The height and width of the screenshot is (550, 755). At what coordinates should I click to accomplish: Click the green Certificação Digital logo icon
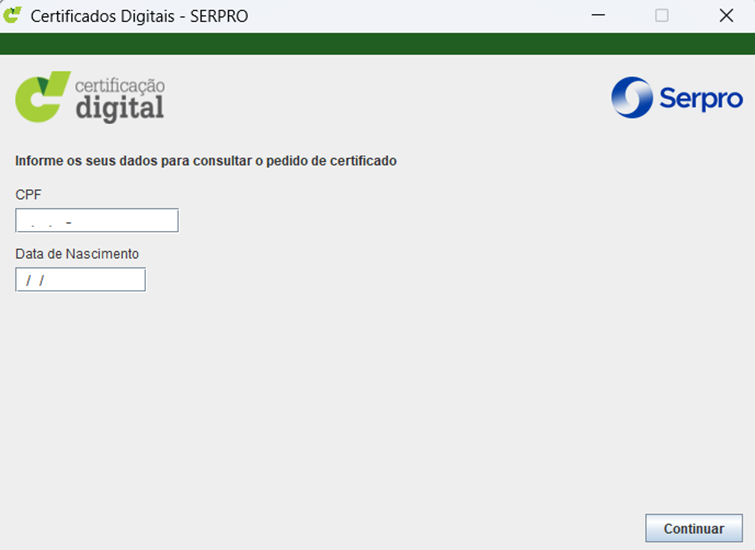(x=42, y=97)
